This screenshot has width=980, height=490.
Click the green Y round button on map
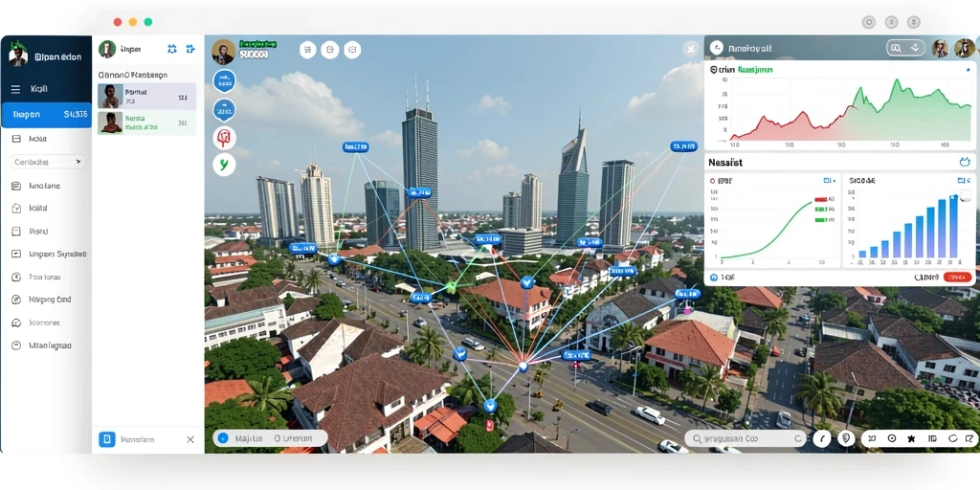pos(224,165)
